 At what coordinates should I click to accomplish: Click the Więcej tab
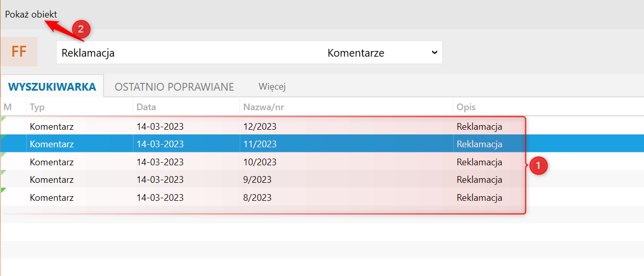click(272, 87)
